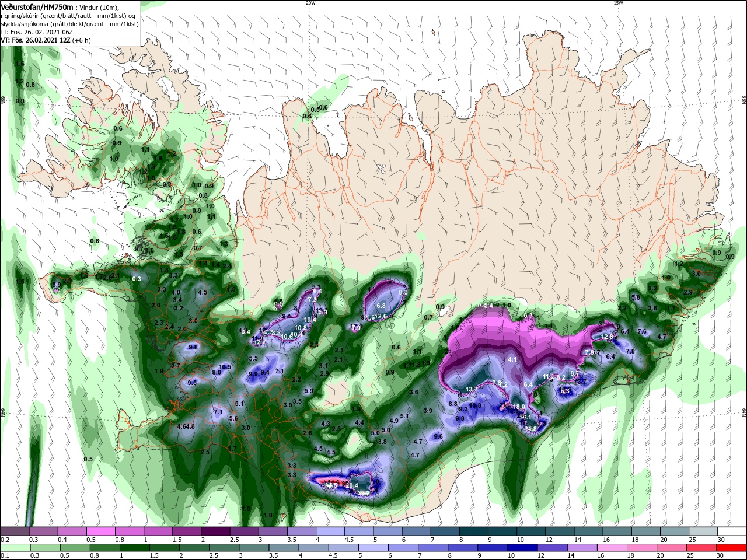Click the 15W longitude label
Viewport: 747px width, 560px height.
(618, 3)
